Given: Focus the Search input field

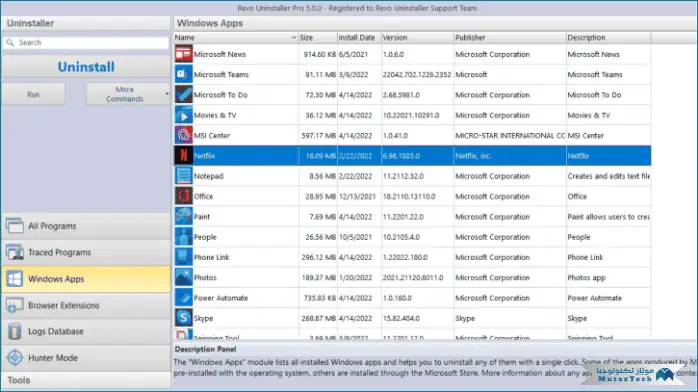Looking at the screenshot, I should [x=86, y=42].
